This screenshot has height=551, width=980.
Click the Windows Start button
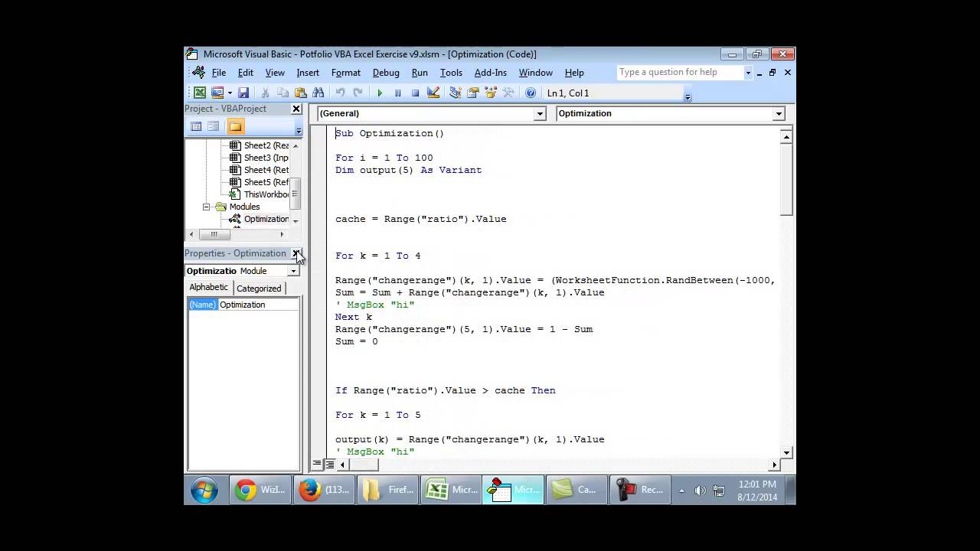[x=204, y=490]
